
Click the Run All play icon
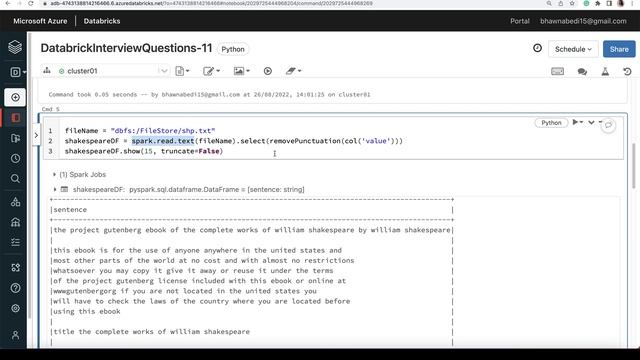click(x=268, y=71)
